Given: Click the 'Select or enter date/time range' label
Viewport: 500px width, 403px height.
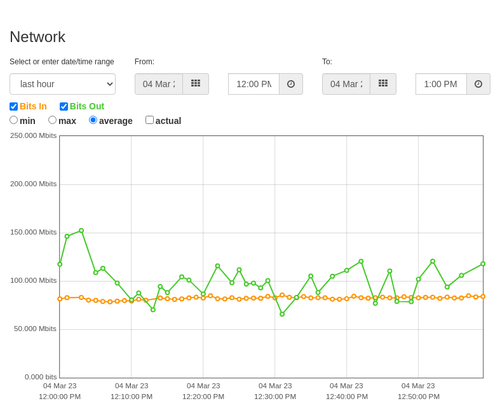Looking at the screenshot, I should (62, 62).
